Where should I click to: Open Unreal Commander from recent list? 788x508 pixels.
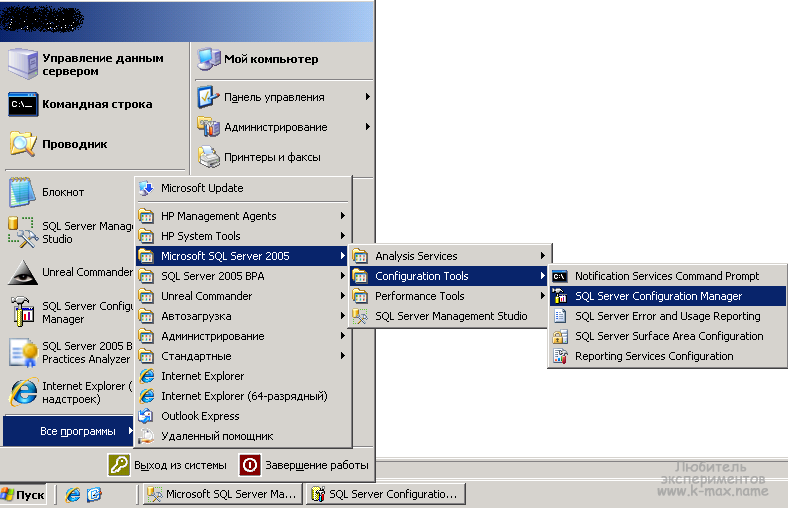pos(69,272)
